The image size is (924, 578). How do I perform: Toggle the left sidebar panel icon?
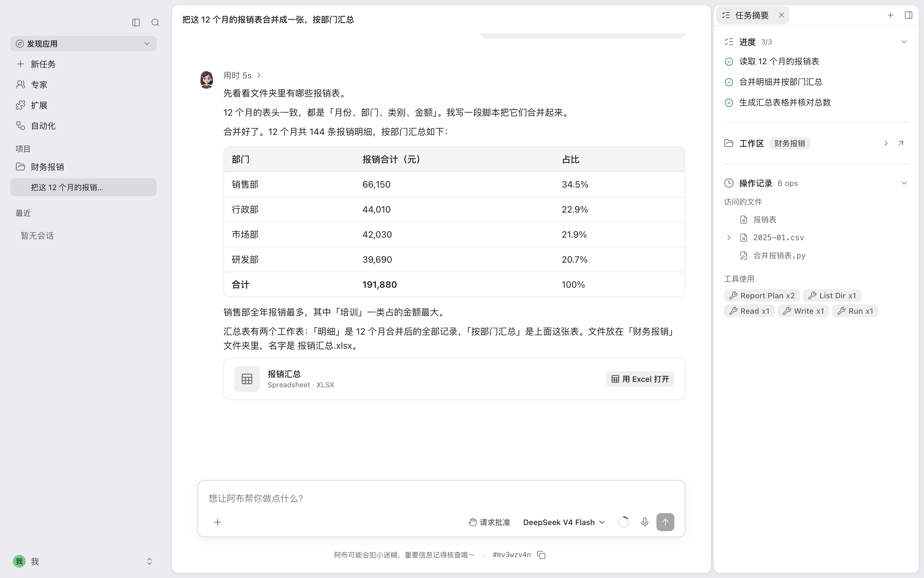[x=136, y=22]
